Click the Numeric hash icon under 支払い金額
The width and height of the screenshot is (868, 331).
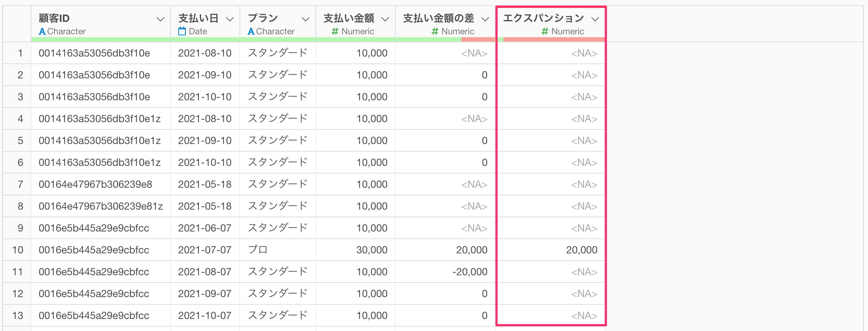pos(335,31)
